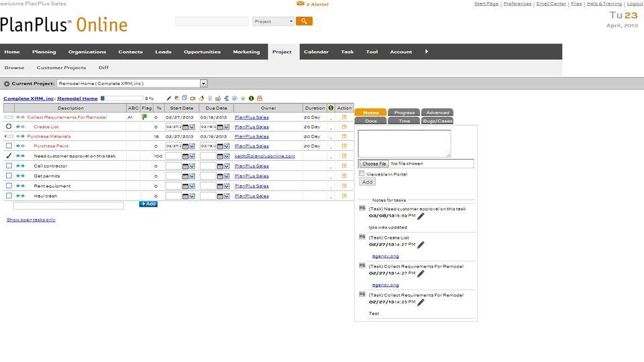This screenshot has width=644, height=362.
Task: Check the Purchase Paint task checkbox
Action: coord(9,145)
